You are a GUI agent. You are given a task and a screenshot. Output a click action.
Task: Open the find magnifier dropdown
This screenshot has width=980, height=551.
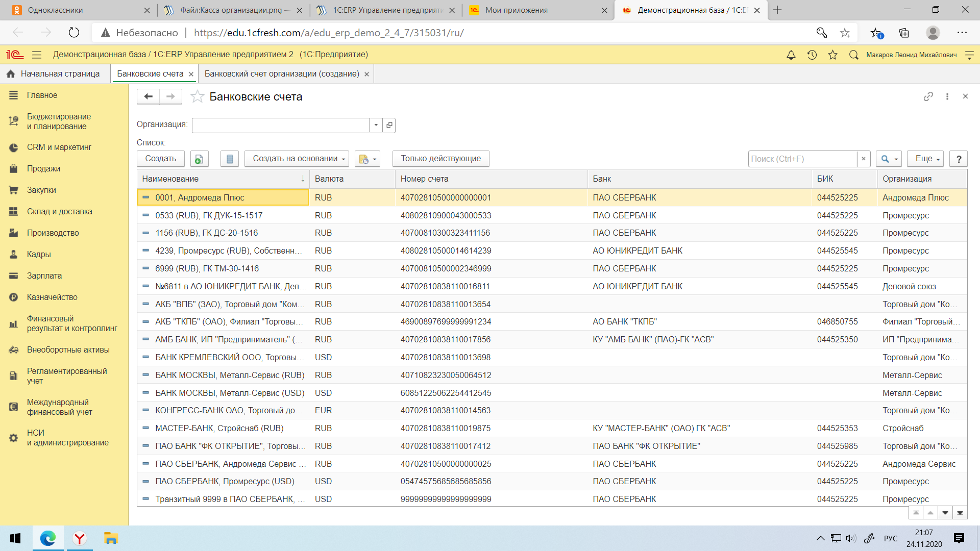click(889, 159)
